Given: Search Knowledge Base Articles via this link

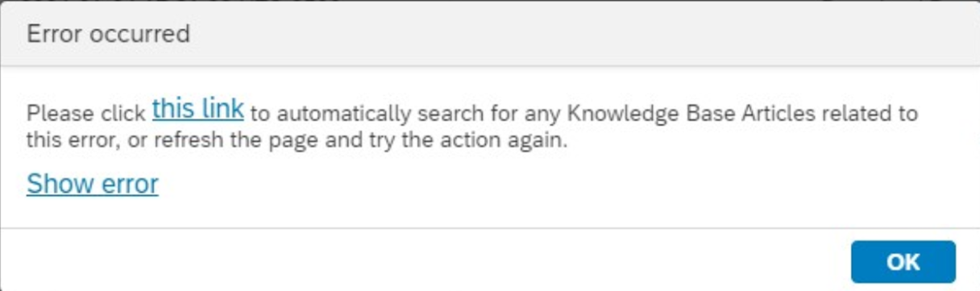Looking at the screenshot, I should tap(197, 108).
